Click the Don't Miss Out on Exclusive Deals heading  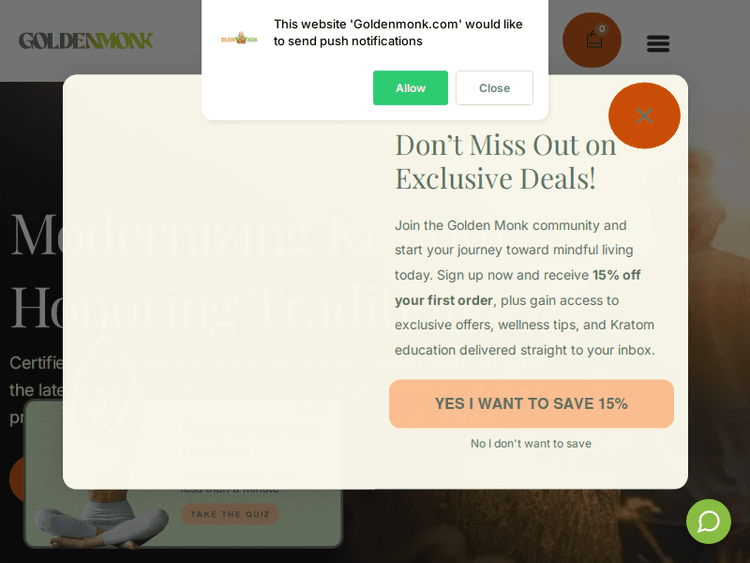[x=506, y=162]
